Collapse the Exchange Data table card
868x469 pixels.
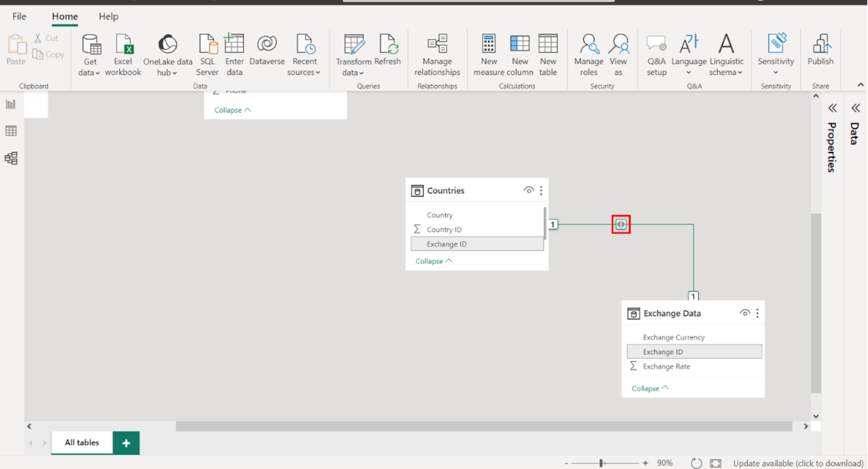coord(650,389)
